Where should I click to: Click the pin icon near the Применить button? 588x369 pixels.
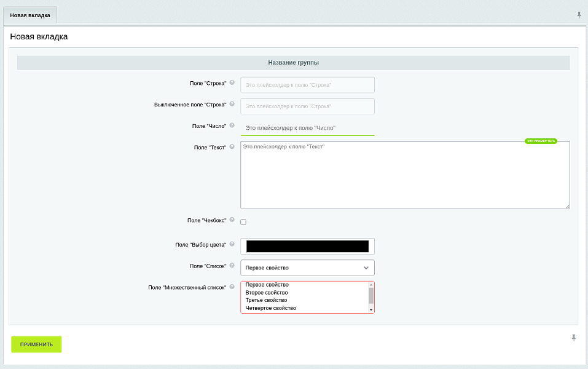pos(573,338)
